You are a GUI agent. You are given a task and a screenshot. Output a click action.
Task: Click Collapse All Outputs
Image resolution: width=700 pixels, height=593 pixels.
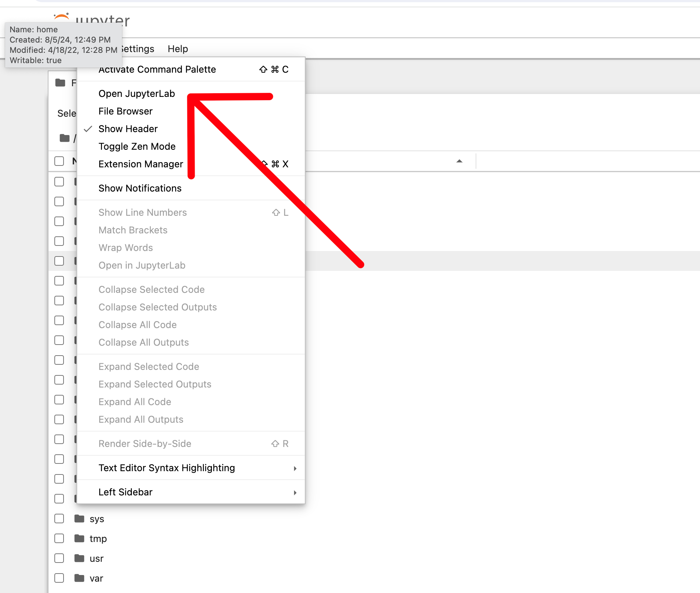click(x=191, y=342)
